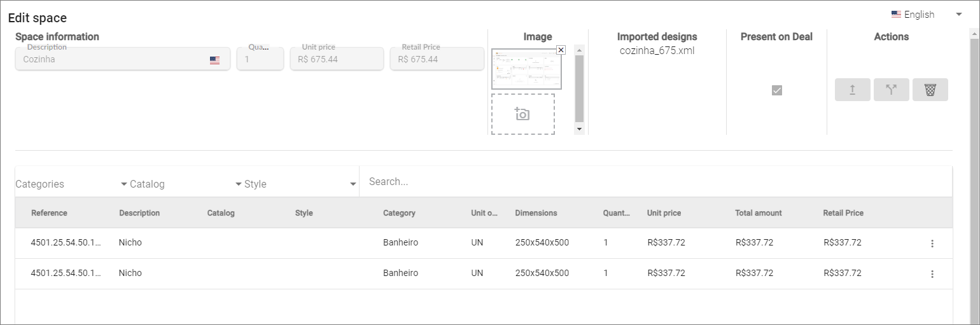This screenshot has height=325, width=980.
Task: Add a photo with the camera placeholder
Action: click(x=522, y=114)
